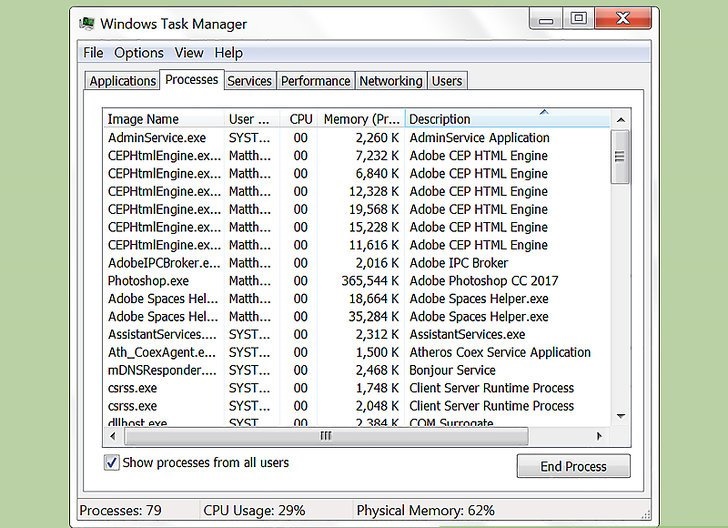Click Atheros Coex Service Application description

coord(500,352)
